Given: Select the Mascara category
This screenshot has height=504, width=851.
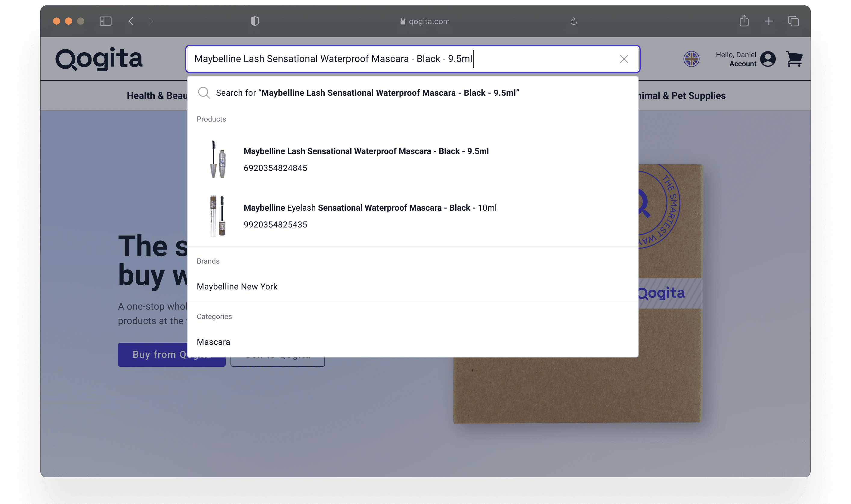Looking at the screenshot, I should [213, 342].
